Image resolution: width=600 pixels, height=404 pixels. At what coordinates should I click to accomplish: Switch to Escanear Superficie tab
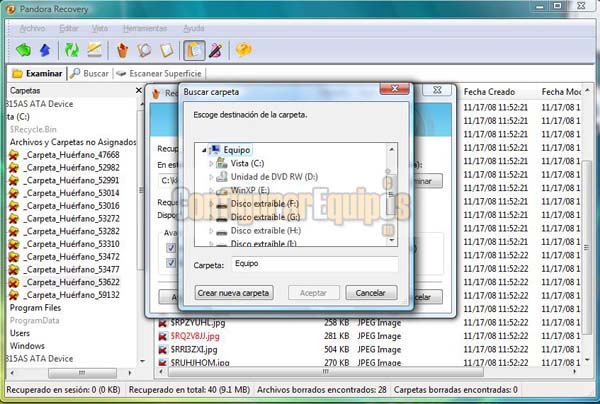click(x=159, y=73)
